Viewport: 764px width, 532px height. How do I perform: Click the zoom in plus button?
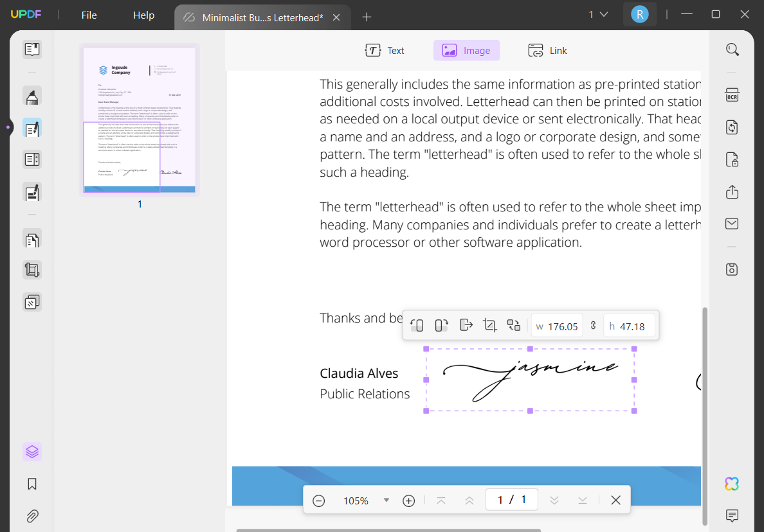(x=408, y=500)
